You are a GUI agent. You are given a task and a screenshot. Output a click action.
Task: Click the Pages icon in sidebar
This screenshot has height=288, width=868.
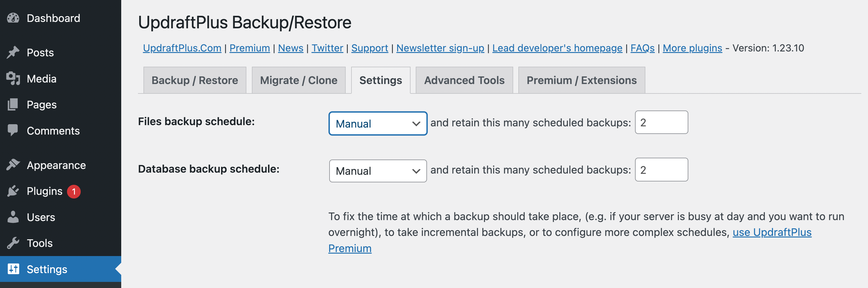tap(13, 104)
